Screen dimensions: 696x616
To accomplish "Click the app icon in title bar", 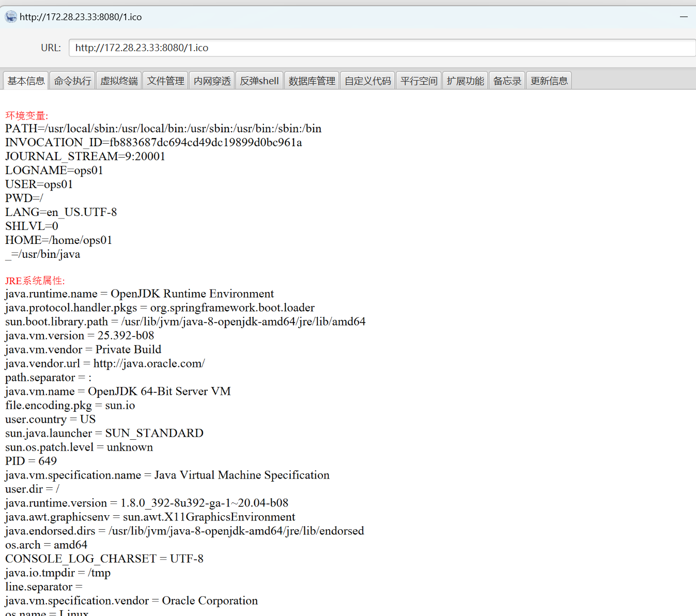I will pos(11,17).
